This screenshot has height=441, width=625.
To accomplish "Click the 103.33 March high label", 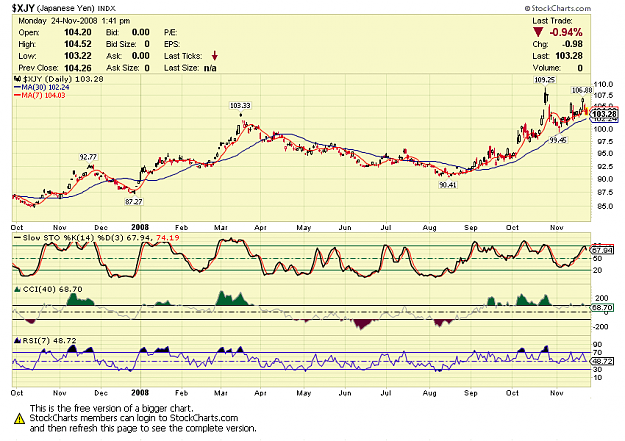I will (240, 105).
